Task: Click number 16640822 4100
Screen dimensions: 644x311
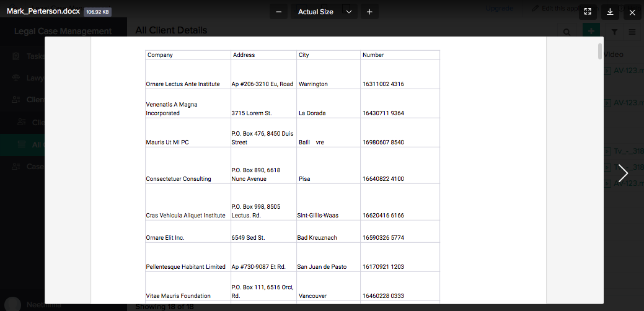Action: pos(383,179)
